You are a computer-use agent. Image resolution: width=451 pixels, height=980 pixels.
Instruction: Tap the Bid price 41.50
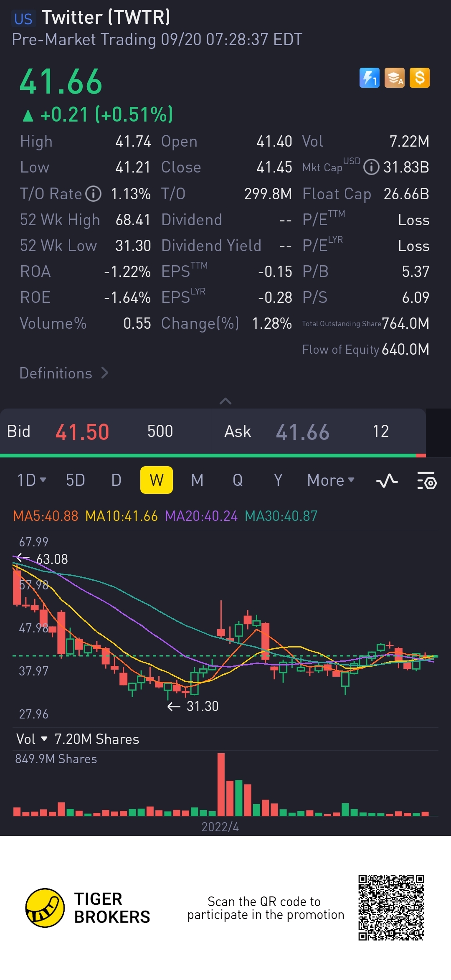[x=82, y=432]
